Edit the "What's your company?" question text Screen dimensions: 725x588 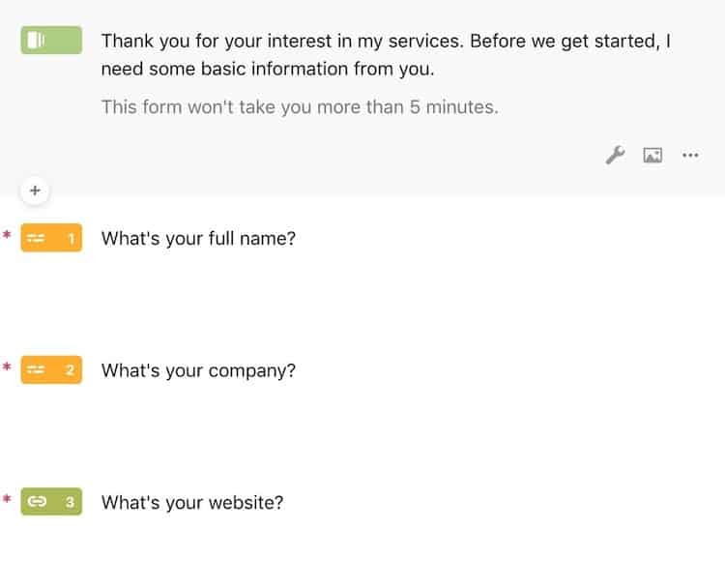pos(198,370)
